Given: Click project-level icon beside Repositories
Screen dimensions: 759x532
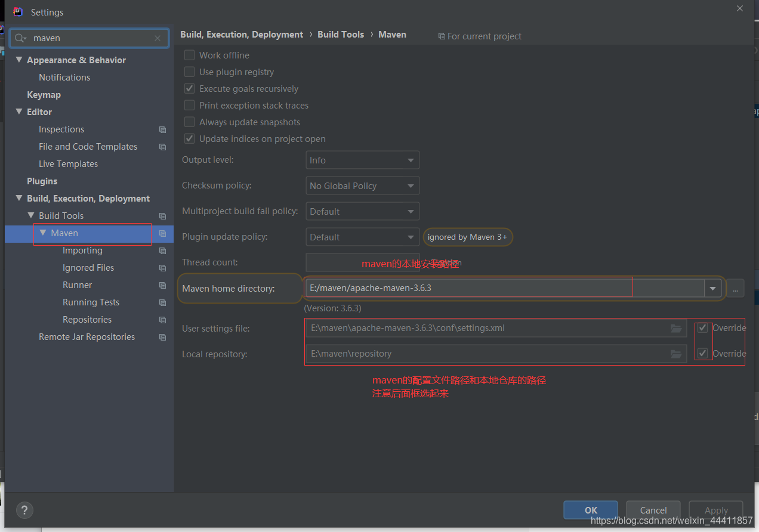Looking at the screenshot, I should click(162, 320).
